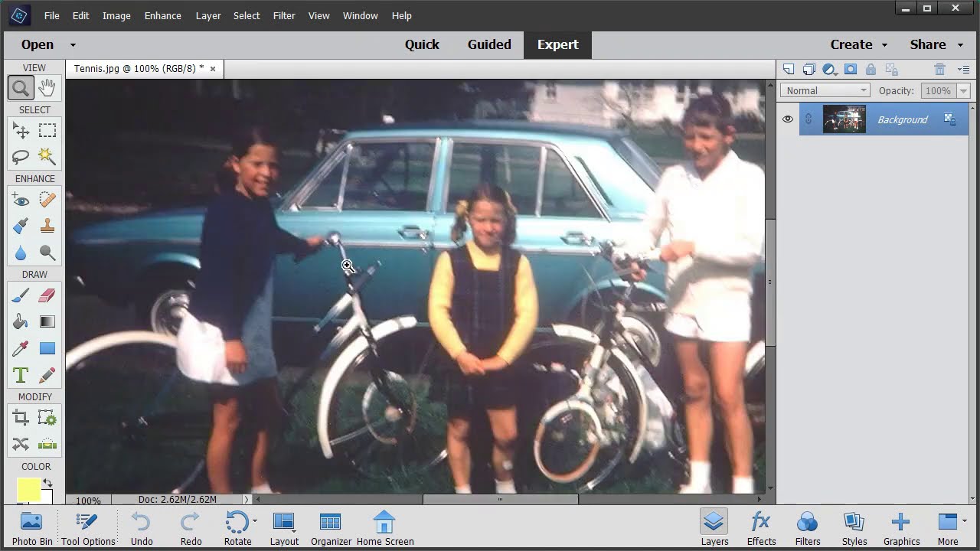
Task: Select the Zoom tool
Action: pyautogui.click(x=21, y=88)
